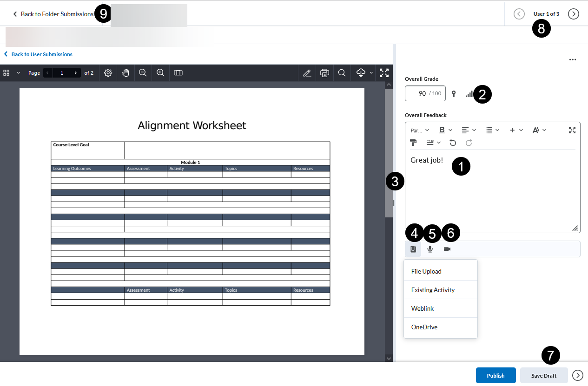
Task: Select the pan hand tool
Action: pyautogui.click(x=126, y=73)
